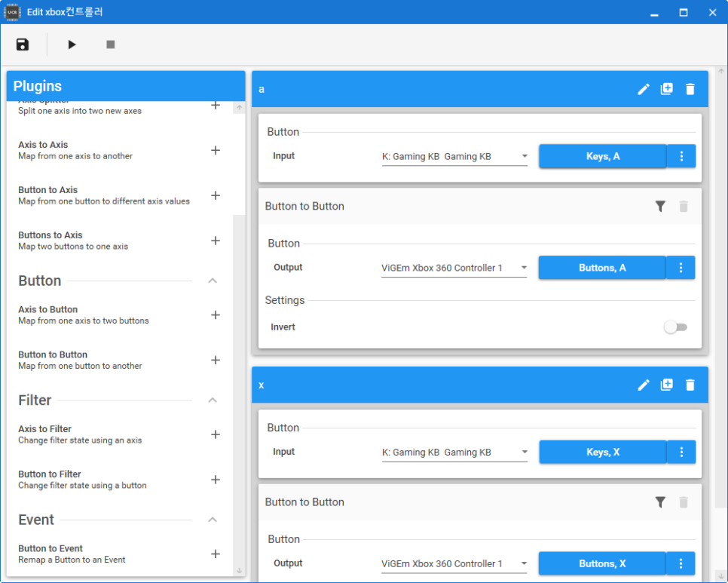Collapse the Filter plugin category
Image resolution: width=728 pixels, height=583 pixels.
(213, 400)
